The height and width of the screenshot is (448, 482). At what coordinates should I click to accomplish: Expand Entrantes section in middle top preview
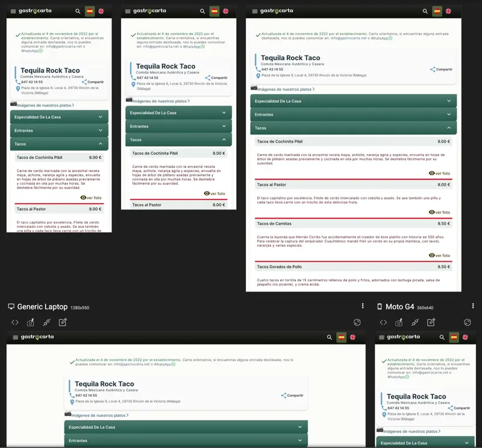(x=178, y=126)
